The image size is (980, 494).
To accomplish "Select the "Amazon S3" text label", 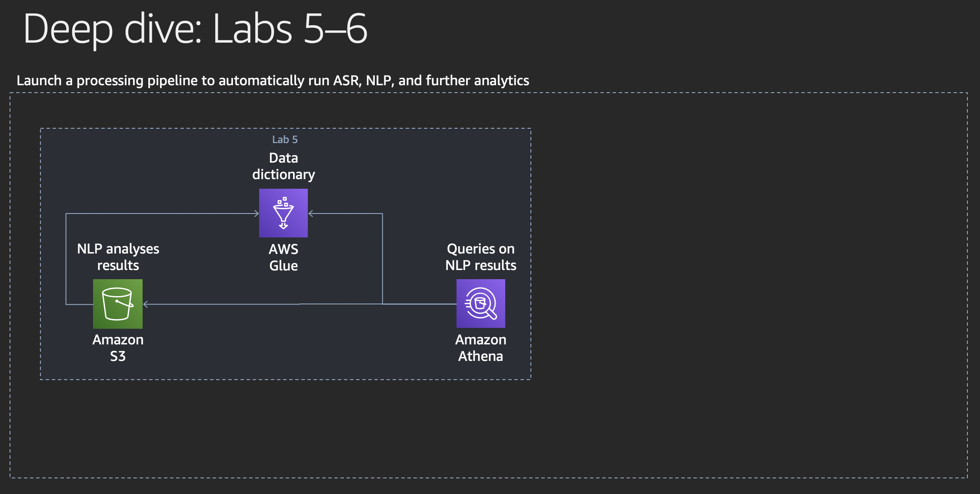I will click(118, 348).
